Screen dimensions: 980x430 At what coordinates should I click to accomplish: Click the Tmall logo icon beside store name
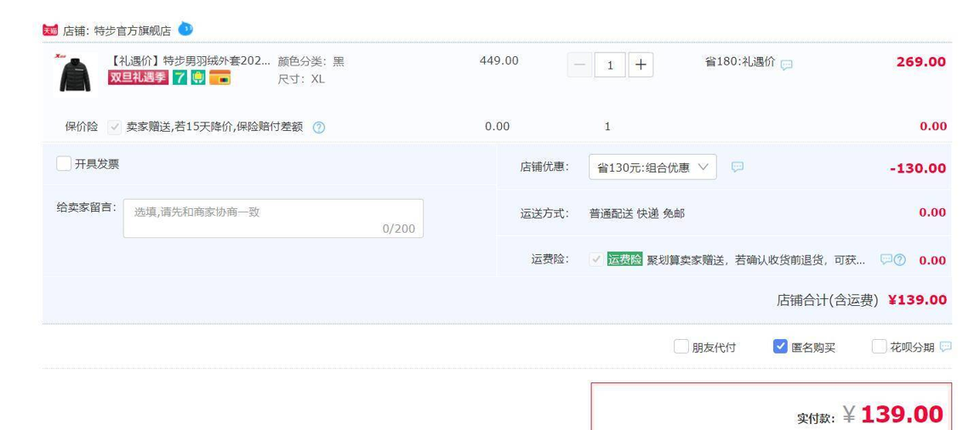(50, 31)
